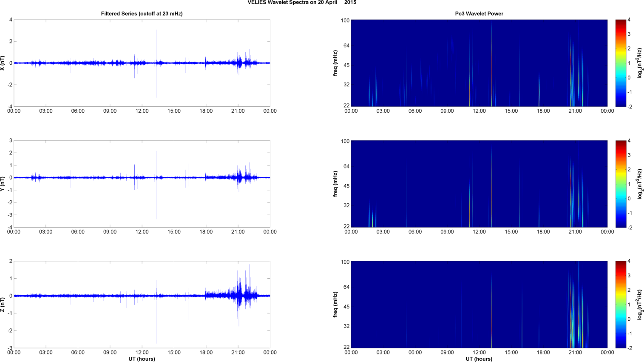Click the "Filtered Series (cutoff at 23 mHz)" heading

tap(142, 14)
